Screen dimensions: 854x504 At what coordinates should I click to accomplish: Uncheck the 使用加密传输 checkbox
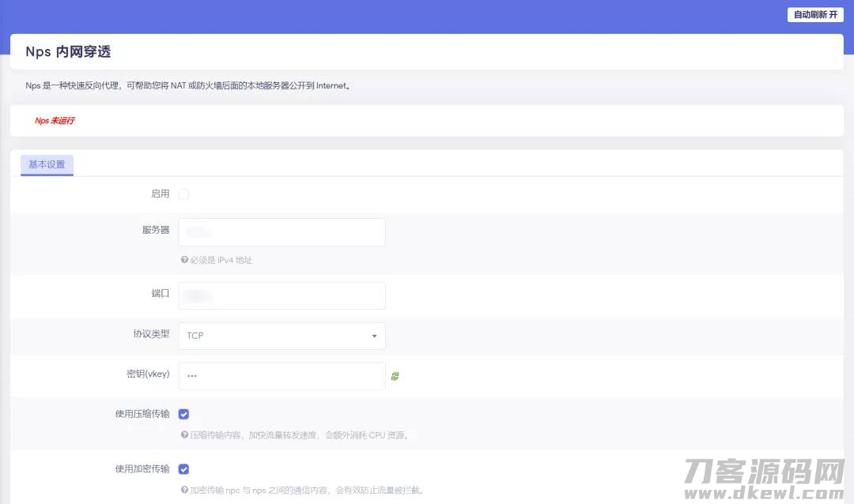point(183,469)
